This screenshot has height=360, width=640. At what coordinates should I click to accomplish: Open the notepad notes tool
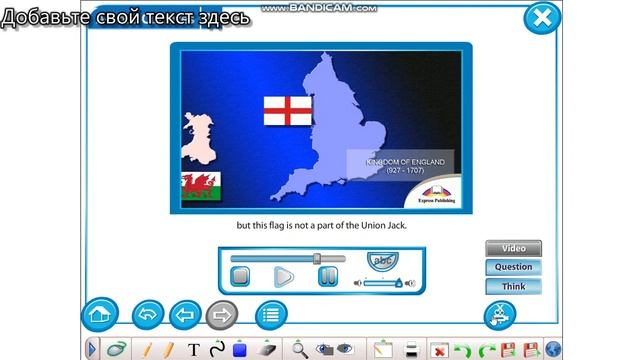point(382,349)
